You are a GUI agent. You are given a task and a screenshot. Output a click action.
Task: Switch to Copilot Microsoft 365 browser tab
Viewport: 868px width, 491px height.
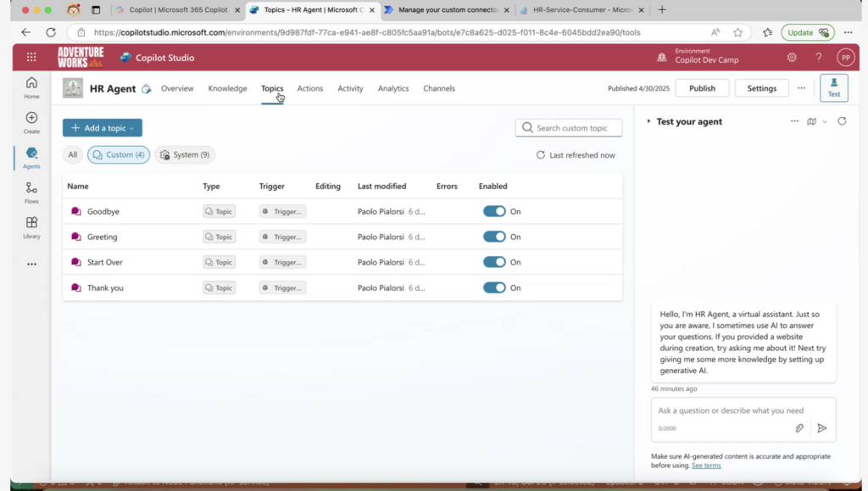point(178,10)
